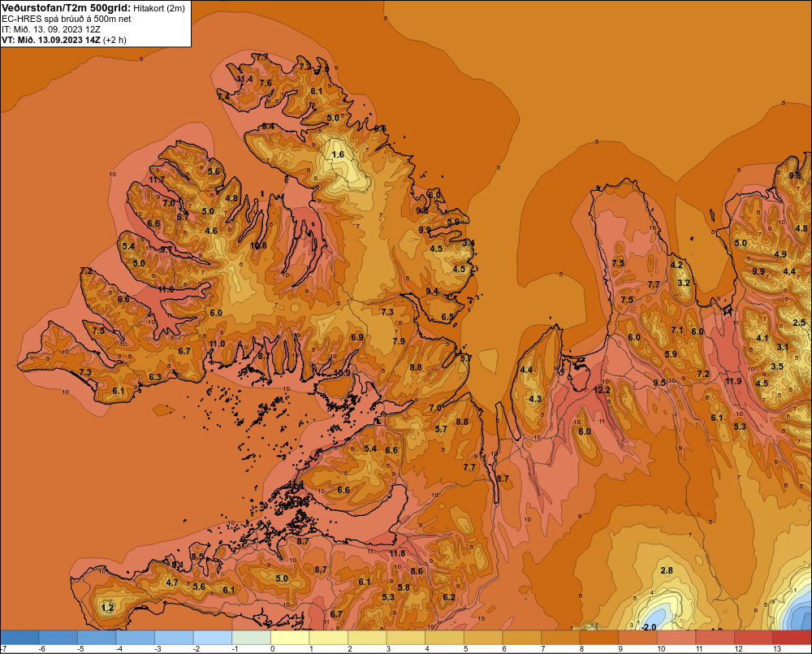Image resolution: width=812 pixels, height=654 pixels.
Task: Click the '8.4' temperature value
Action: tap(268, 127)
